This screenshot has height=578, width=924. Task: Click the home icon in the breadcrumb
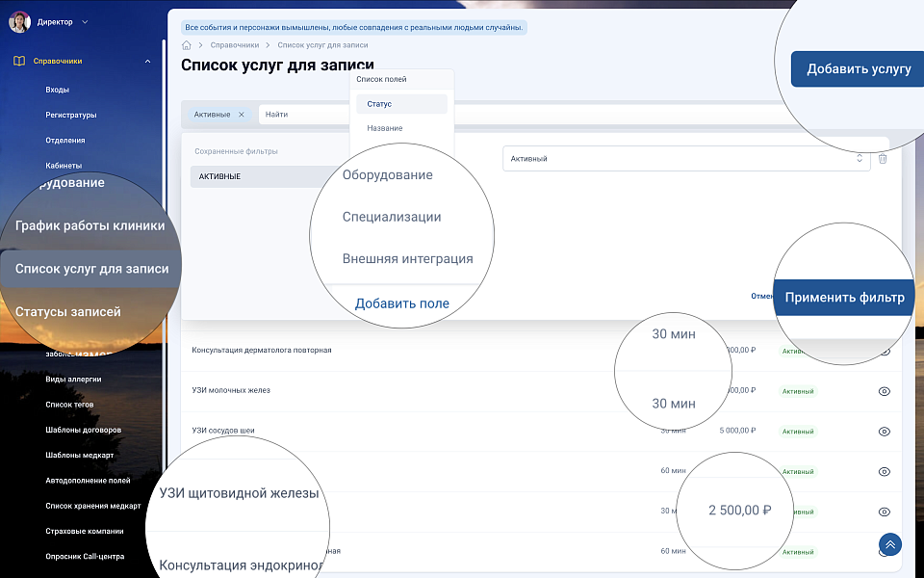point(187,45)
